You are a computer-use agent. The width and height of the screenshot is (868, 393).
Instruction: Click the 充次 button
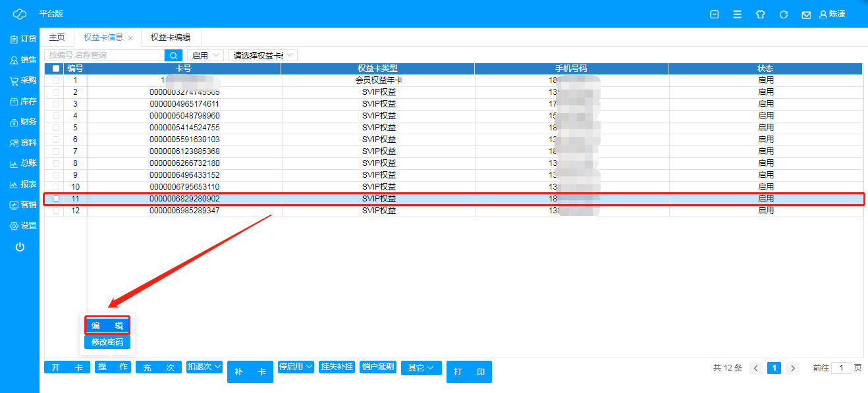pyautogui.click(x=159, y=367)
